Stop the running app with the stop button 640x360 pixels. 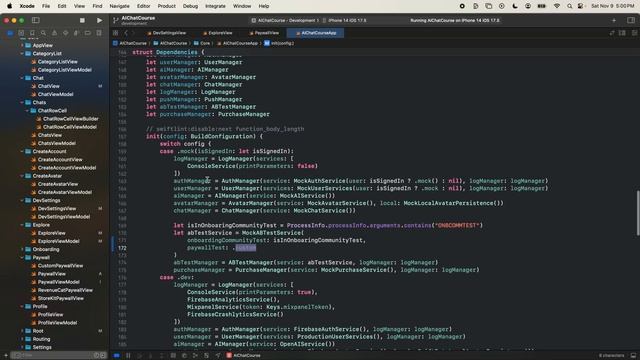(x=82, y=20)
